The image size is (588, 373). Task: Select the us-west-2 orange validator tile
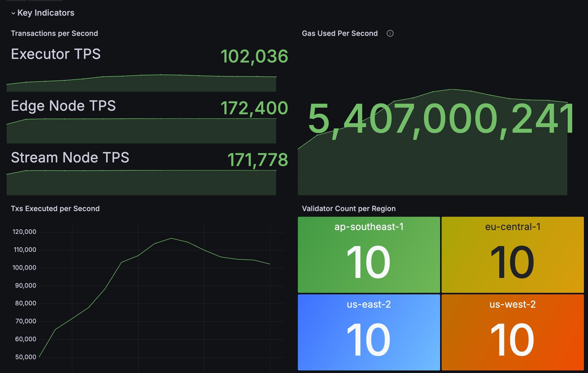point(513,332)
